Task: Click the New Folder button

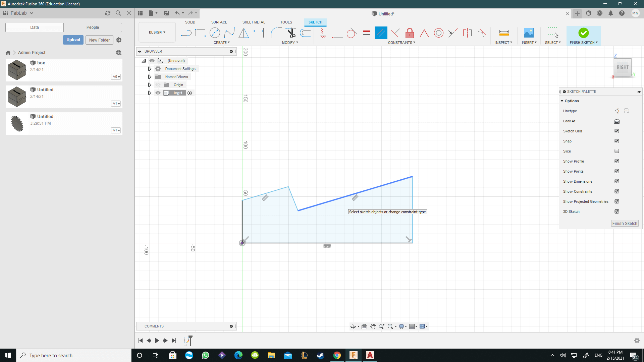Action: 99,40
